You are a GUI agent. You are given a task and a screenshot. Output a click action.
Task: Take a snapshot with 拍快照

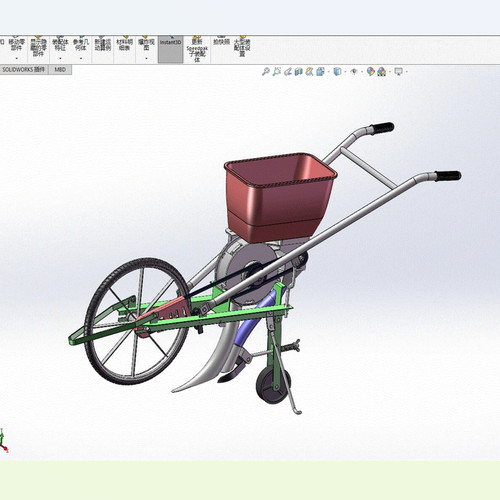[x=222, y=41]
